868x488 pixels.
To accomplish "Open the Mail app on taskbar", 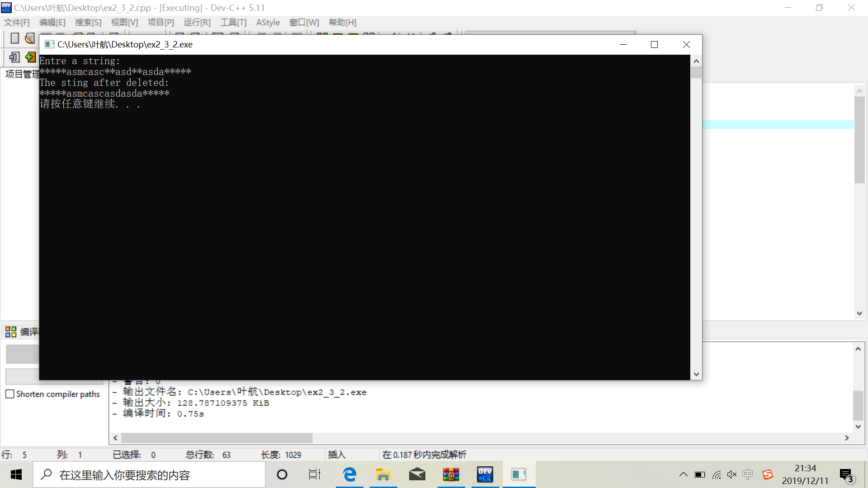I will click(417, 474).
